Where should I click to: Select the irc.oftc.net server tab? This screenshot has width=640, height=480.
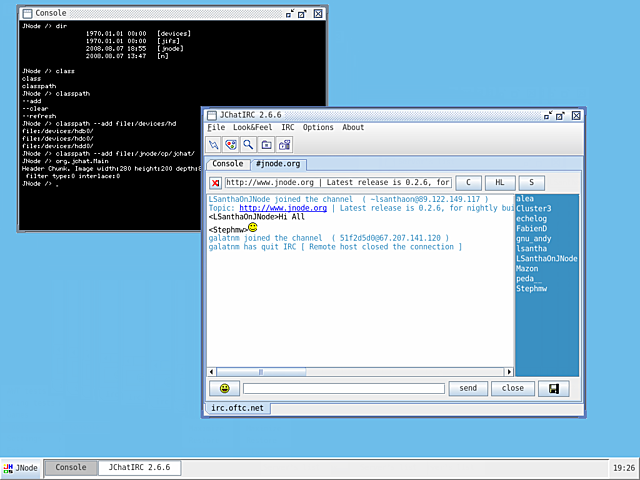[238, 408]
